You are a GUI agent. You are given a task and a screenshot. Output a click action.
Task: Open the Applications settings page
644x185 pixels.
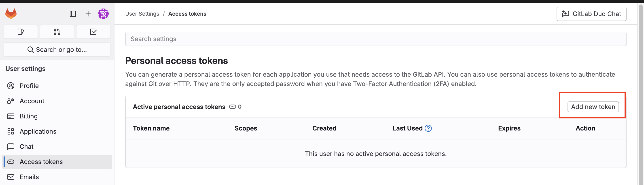[x=38, y=131]
